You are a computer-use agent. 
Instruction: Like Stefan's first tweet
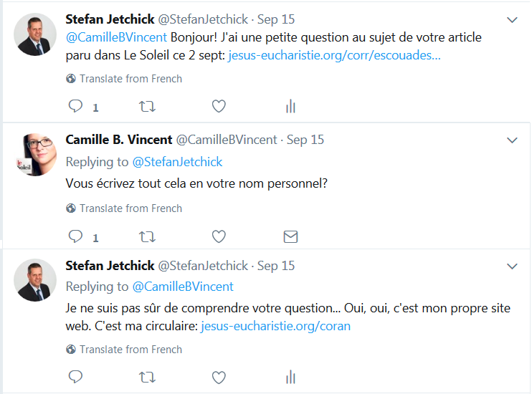219,107
